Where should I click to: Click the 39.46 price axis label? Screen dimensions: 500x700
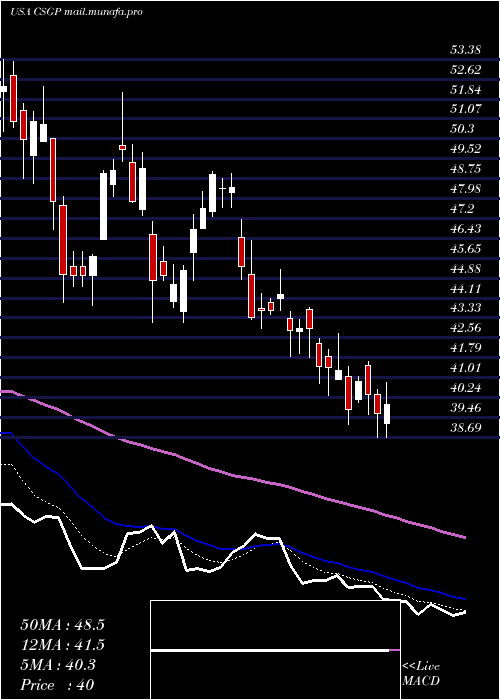coord(466,408)
